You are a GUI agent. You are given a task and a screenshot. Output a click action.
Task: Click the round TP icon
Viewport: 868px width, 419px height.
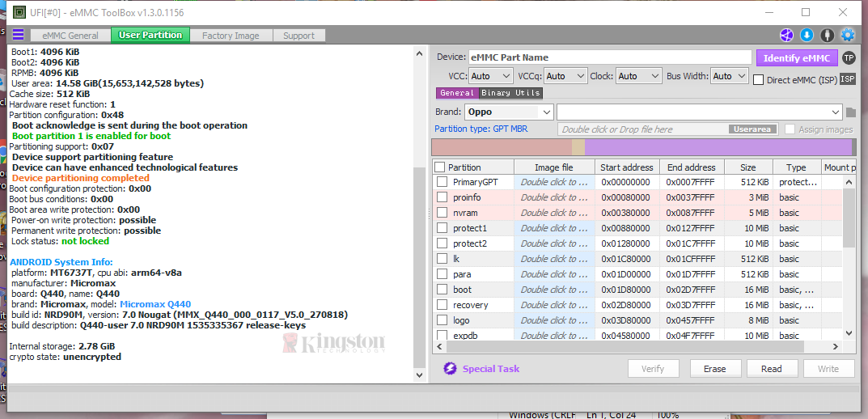tap(848, 57)
